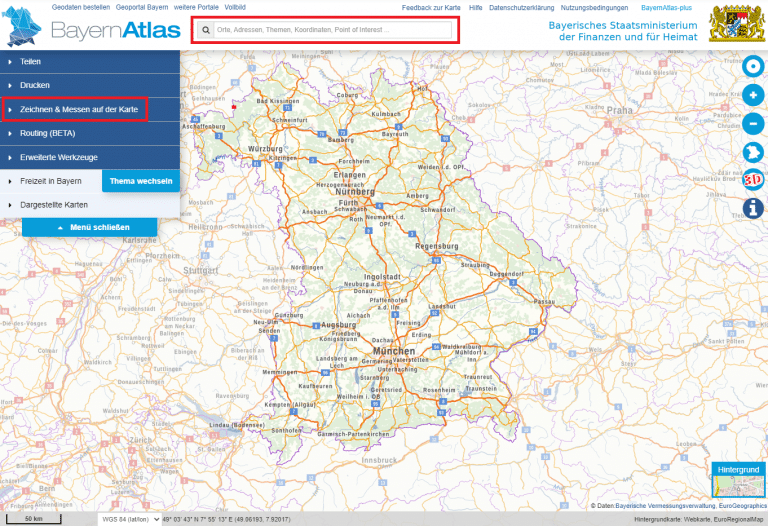This screenshot has width=768, height=526.
Task: Open the BayernAtlas-plus link
Action: click(x=666, y=8)
